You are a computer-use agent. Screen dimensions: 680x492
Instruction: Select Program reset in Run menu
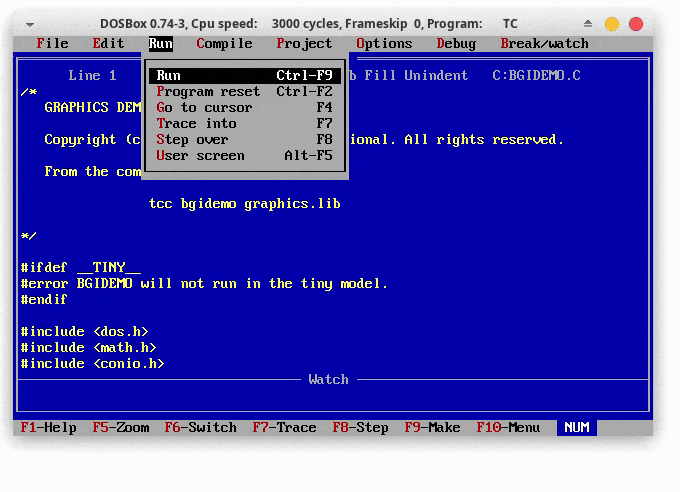[245, 92]
